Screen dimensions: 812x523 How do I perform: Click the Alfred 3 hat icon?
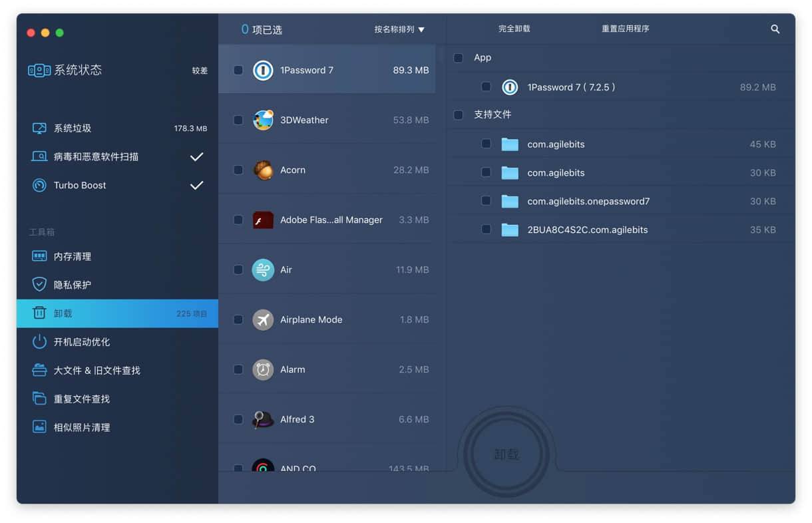(x=263, y=420)
